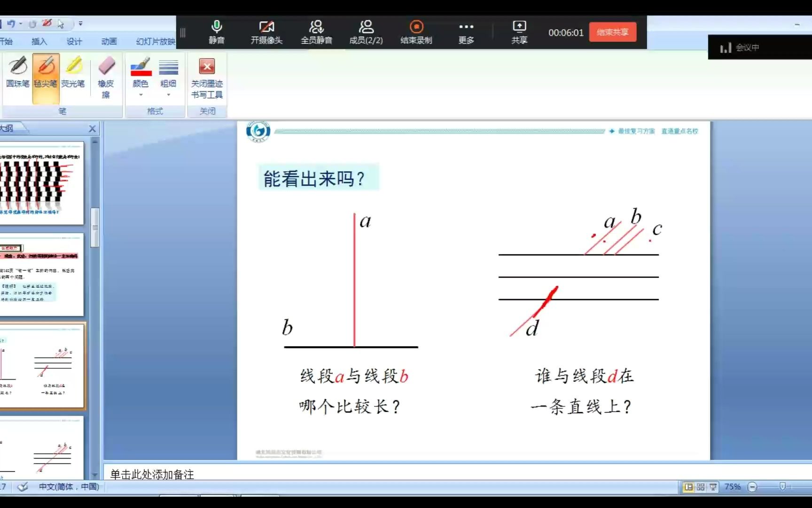Enable camera using 开摄像头
Image resolution: width=812 pixels, height=508 pixels.
(266, 32)
